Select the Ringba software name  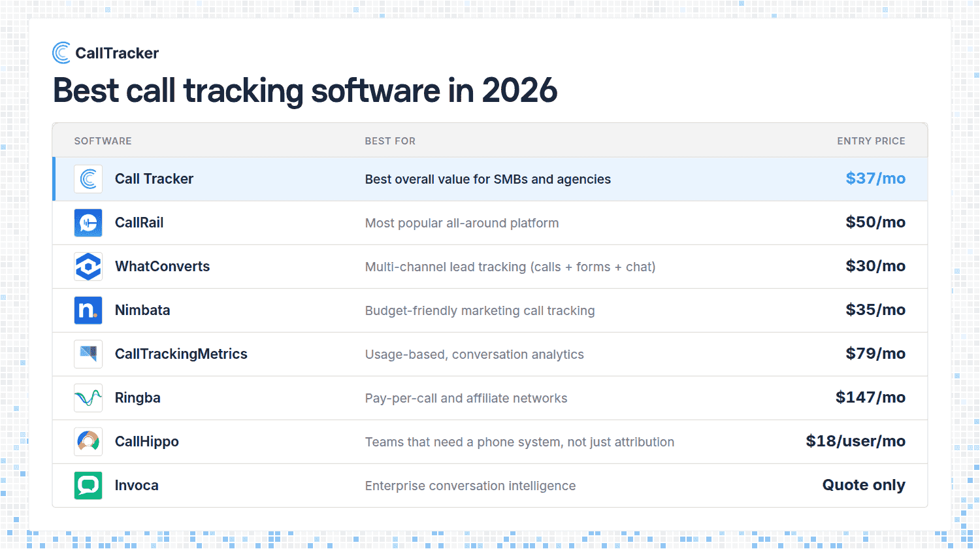click(x=138, y=398)
